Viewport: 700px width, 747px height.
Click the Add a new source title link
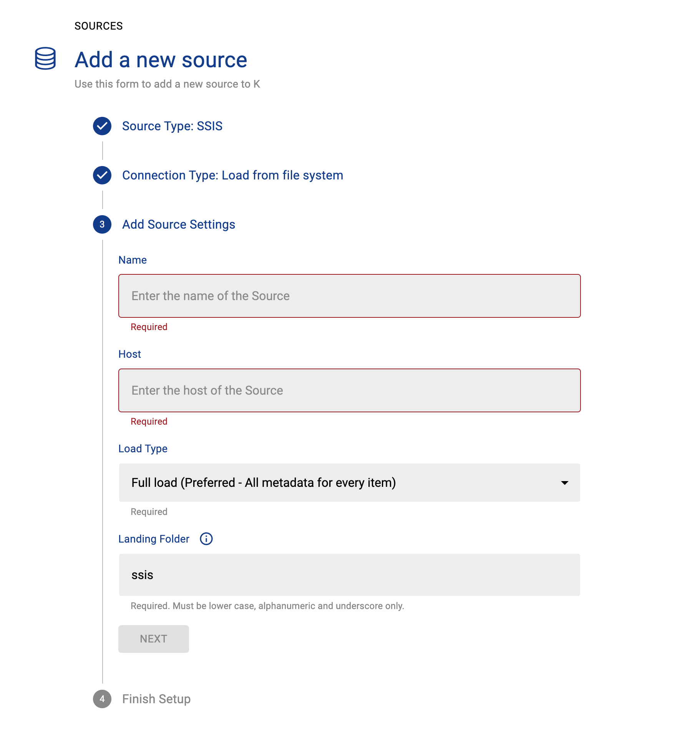161,60
